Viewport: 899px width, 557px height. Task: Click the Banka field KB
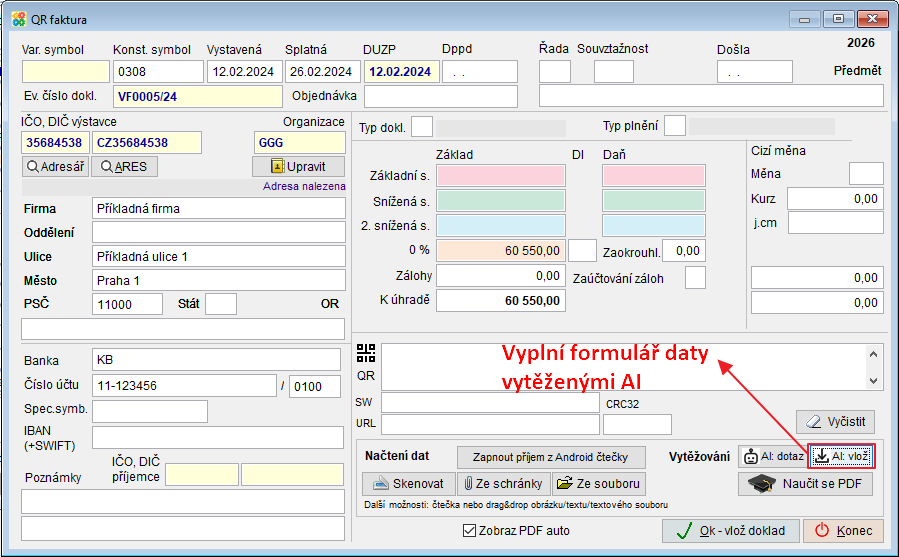tap(216, 360)
